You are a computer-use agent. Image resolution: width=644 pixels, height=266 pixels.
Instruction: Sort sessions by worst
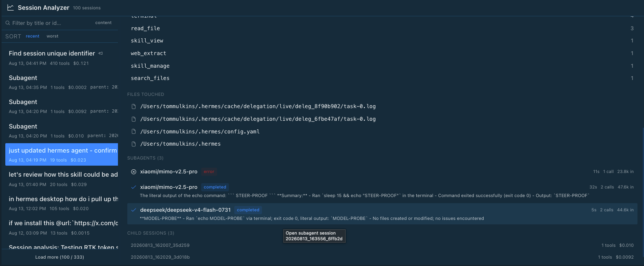click(x=52, y=36)
